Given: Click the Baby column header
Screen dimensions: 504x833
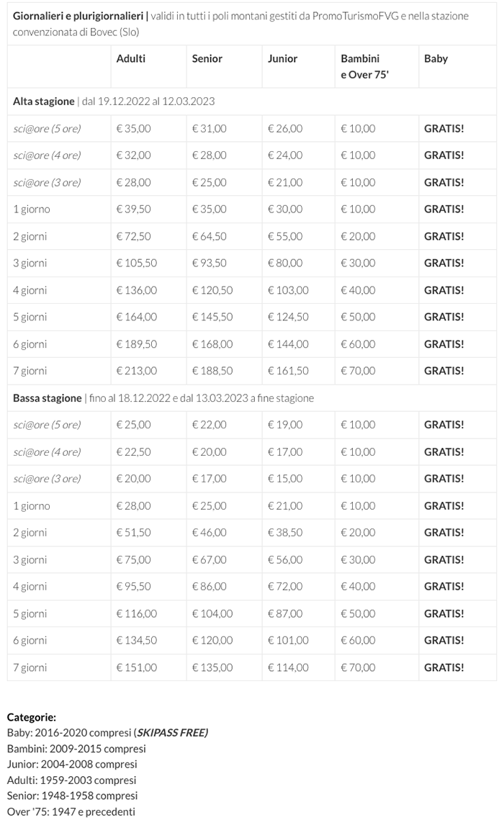Looking at the screenshot, I should pos(436,58).
